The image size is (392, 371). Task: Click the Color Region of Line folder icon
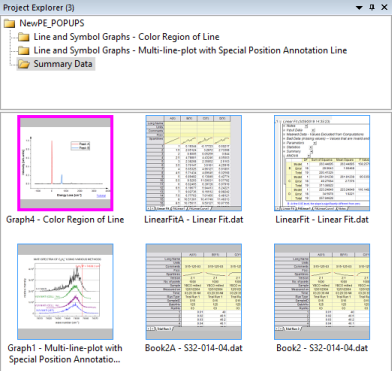(x=23, y=37)
